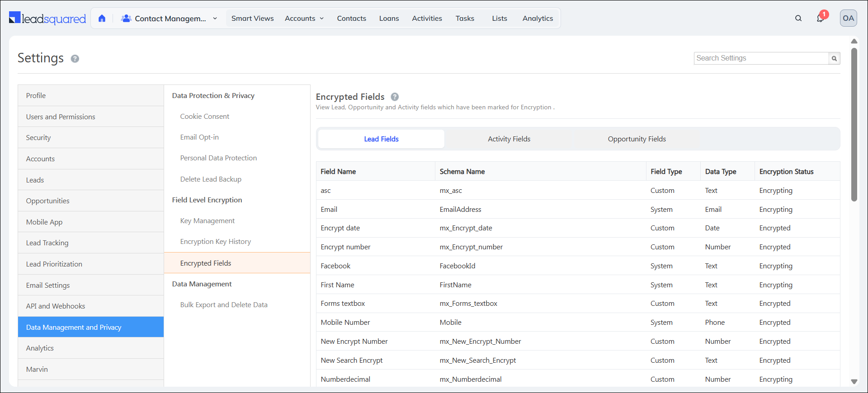This screenshot has height=393, width=868.
Task: Open the OA user profile avatar
Action: pyautogui.click(x=848, y=19)
